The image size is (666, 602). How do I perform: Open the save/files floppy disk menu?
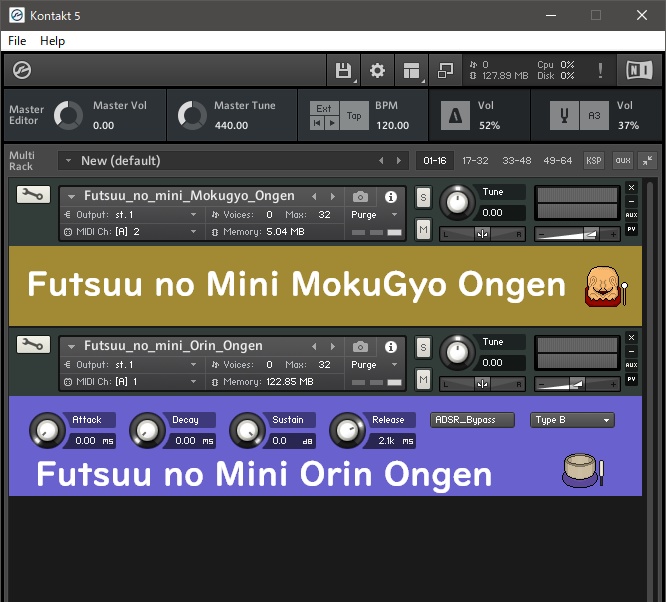[x=343, y=71]
